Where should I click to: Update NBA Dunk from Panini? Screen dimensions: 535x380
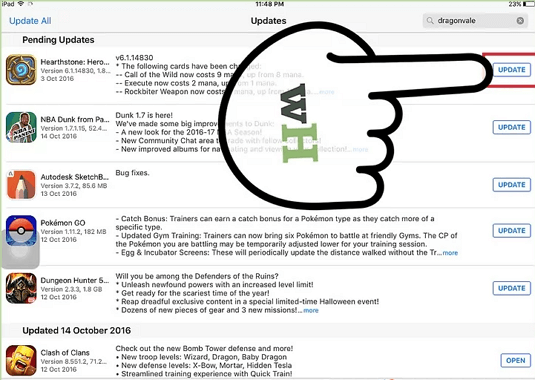511,127
